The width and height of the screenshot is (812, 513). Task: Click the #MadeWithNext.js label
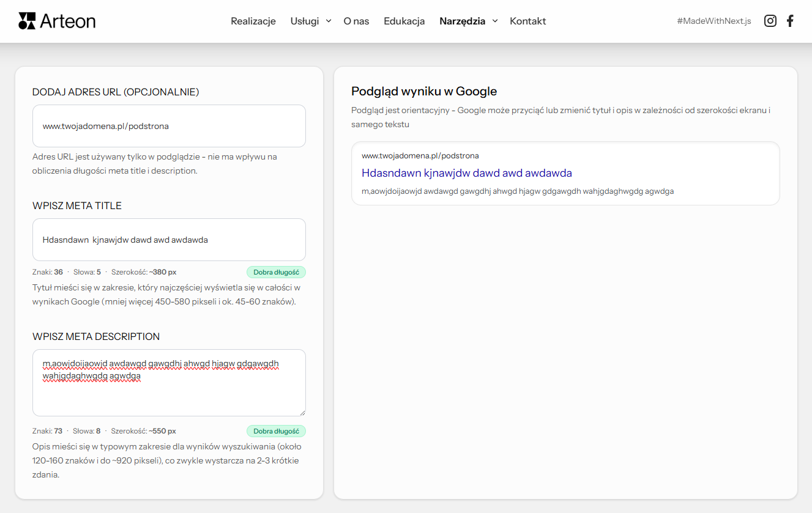click(713, 20)
